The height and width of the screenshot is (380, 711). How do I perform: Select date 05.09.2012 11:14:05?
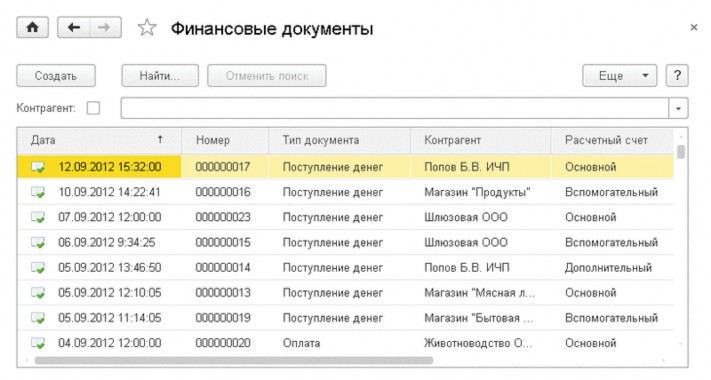[110, 318]
